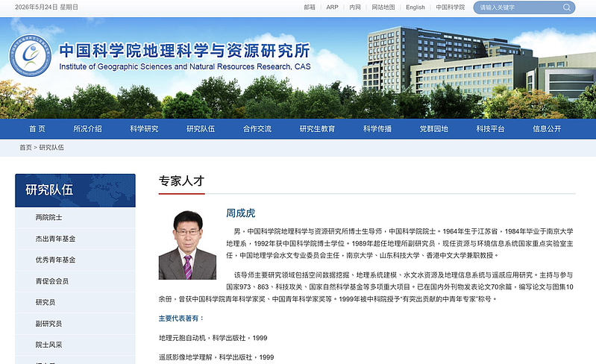Click the portrait photo of 周成虎
Image resolution: width=596 pixels, height=364 pixels.
[x=187, y=245]
